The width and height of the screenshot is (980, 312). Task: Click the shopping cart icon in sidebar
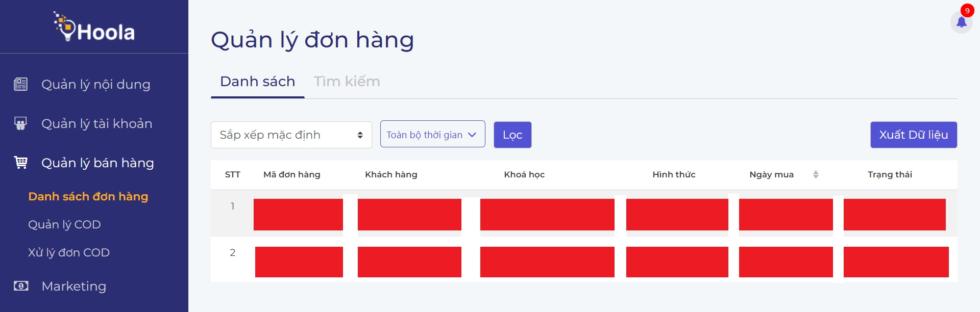(x=21, y=163)
